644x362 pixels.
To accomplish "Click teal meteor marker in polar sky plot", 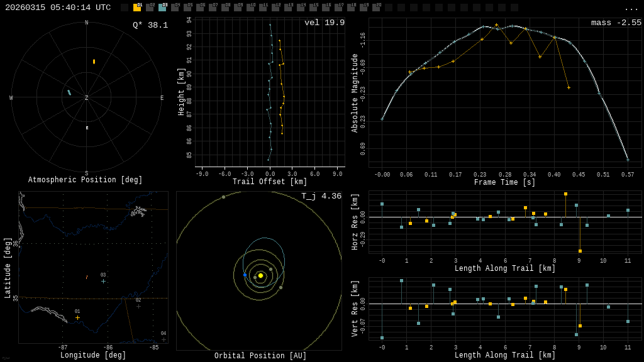I will pyautogui.click(x=69, y=92).
